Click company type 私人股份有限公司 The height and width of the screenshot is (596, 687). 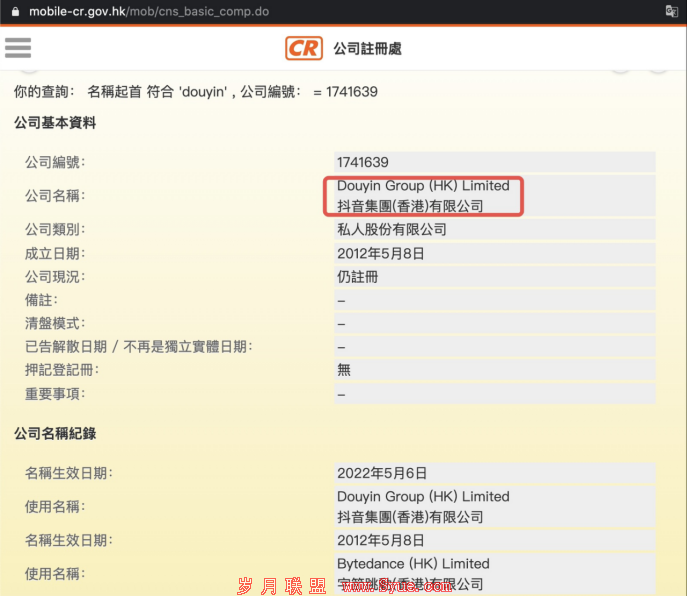click(x=392, y=229)
